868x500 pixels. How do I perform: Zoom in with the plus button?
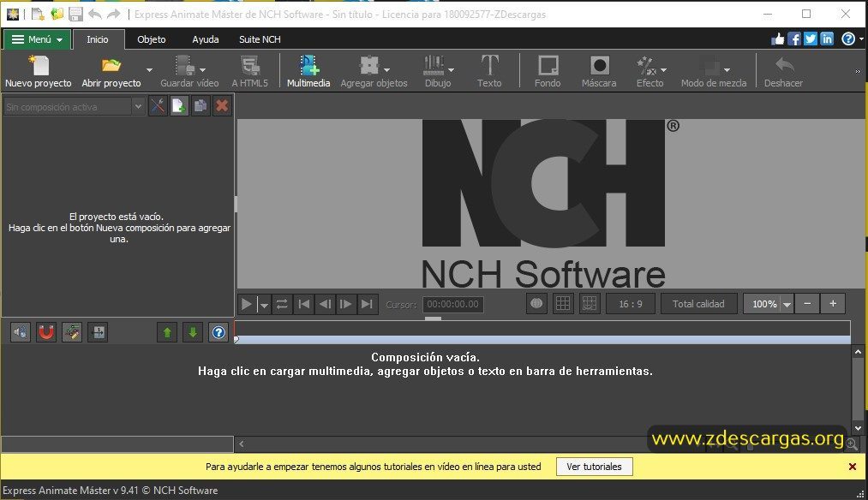point(833,303)
